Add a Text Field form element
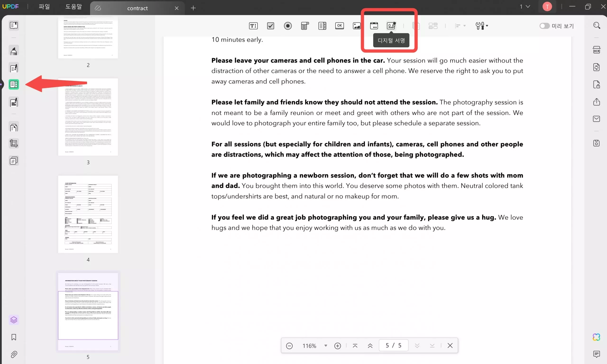607x364 pixels. pos(253,26)
